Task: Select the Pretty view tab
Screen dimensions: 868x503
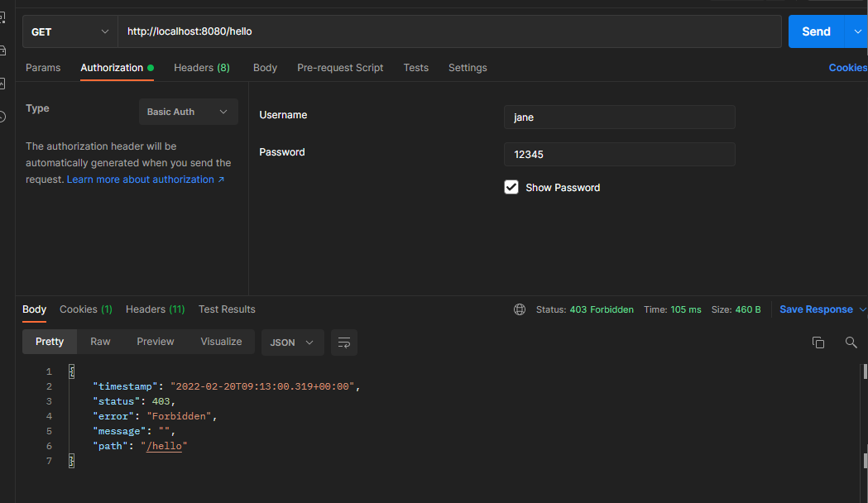Action: click(x=50, y=342)
